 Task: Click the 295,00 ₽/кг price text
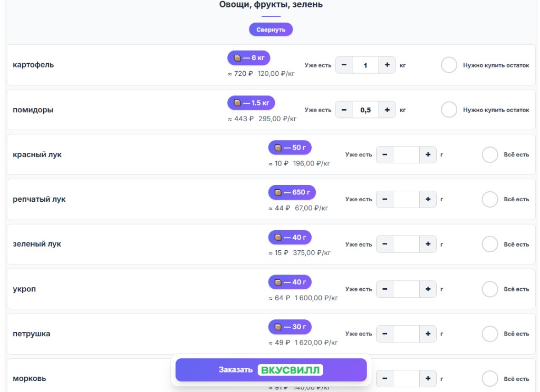tap(277, 119)
